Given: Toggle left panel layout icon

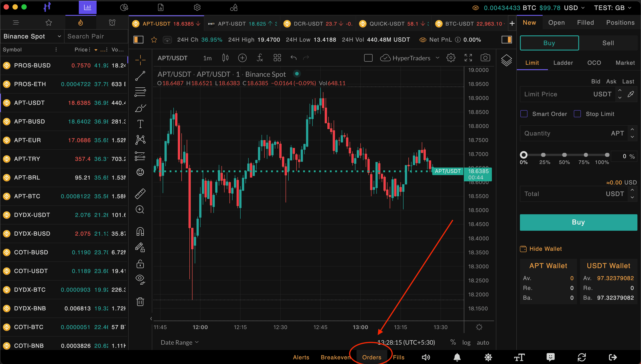Looking at the screenshot, I should [138, 40].
